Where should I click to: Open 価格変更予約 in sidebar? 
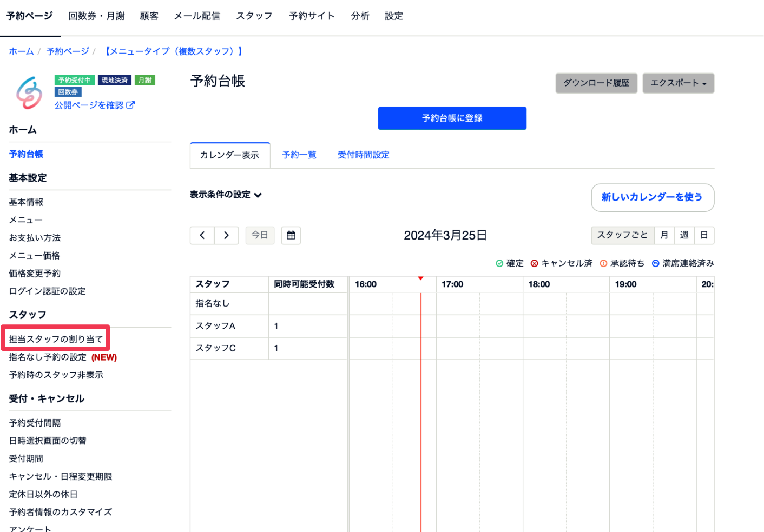[35, 274]
